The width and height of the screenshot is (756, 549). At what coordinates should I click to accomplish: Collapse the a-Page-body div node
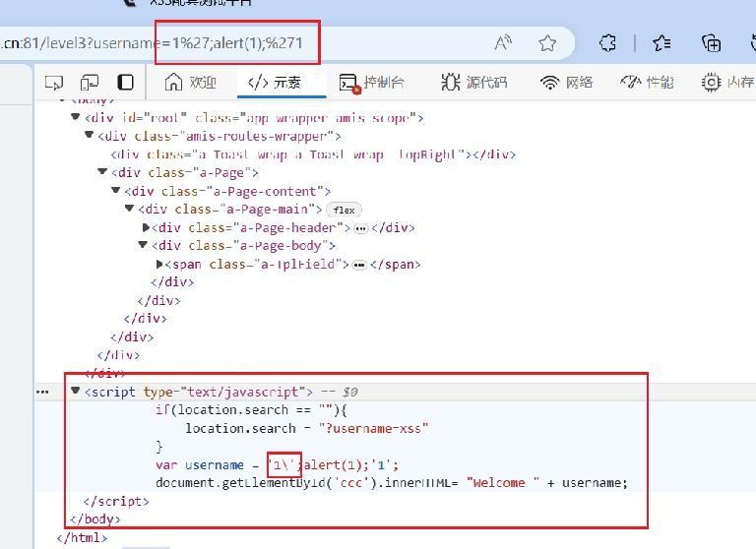pyautogui.click(x=143, y=245)
